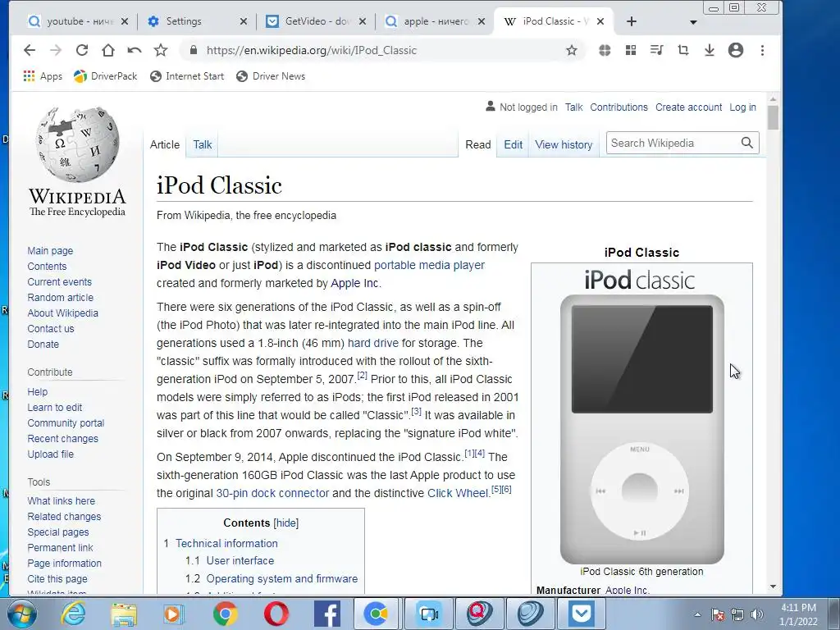Open the Apps bookmarks shortcut
Image resolution: width=840 pixels, height=630 pixels.
[43, 76]
